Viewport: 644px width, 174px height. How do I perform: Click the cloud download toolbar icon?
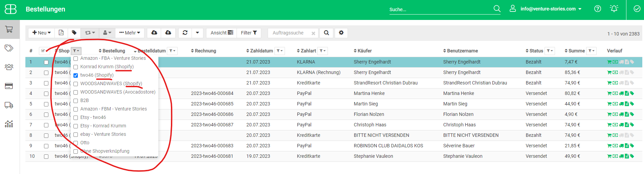click(x=154, y=33)
